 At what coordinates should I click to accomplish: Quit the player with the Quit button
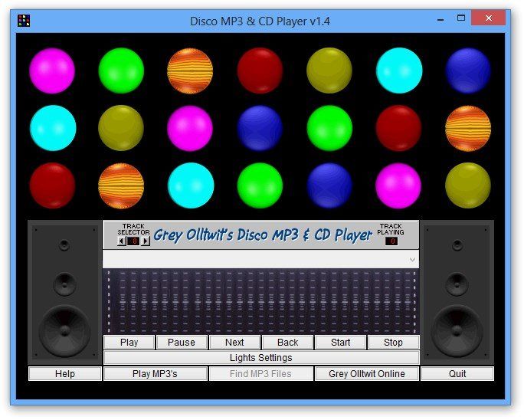point(457,373)
